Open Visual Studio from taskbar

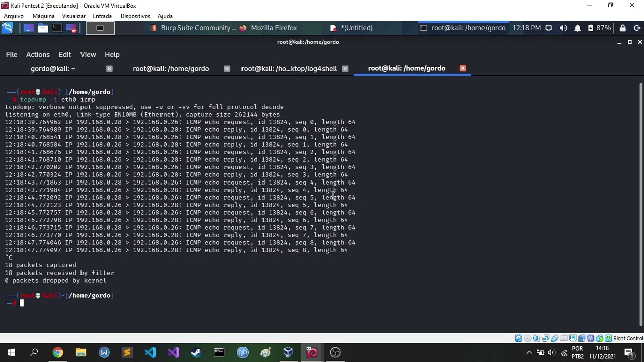coord(174,353)
